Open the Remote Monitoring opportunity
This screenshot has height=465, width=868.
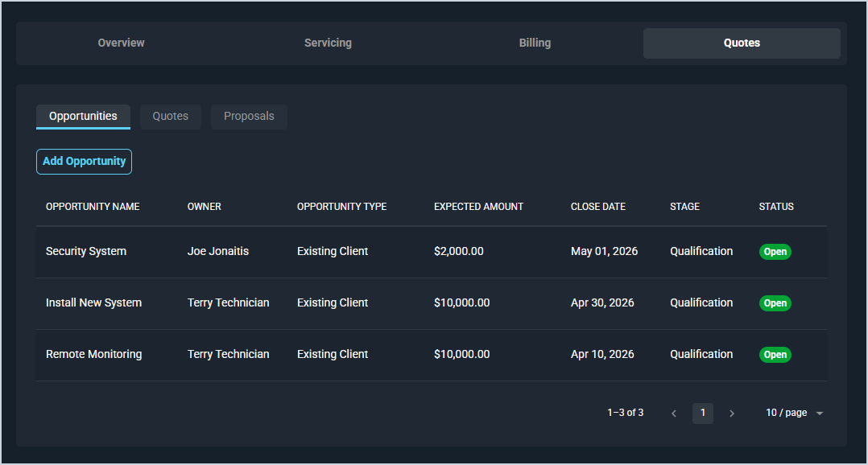(93, 354)
